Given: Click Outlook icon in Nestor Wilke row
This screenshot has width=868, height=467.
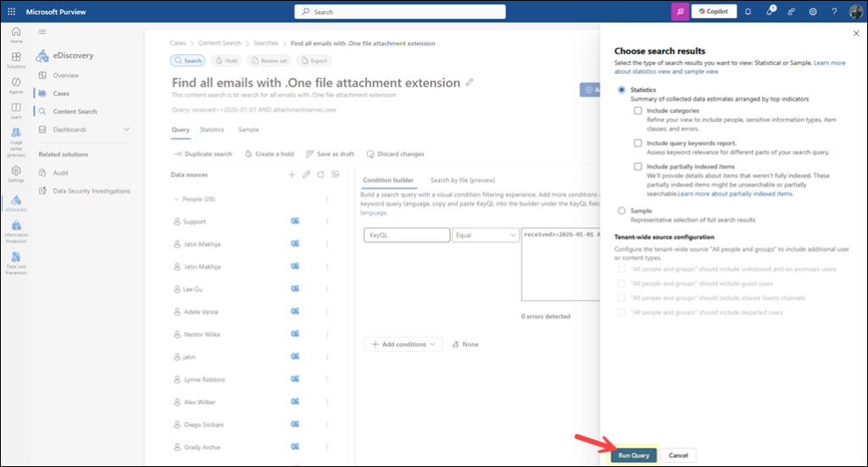Looking at the screenshot, I should point(295,334).
